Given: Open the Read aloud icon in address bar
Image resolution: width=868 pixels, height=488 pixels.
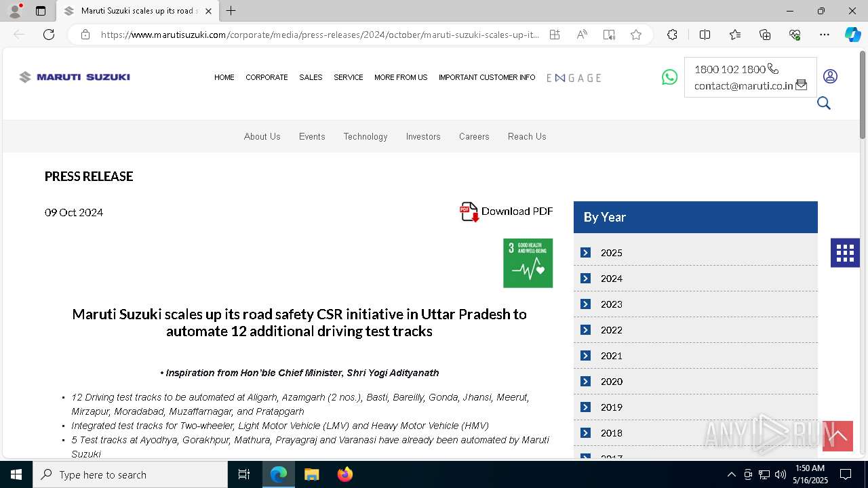Looking at the screenshot, I should point(582,35).
